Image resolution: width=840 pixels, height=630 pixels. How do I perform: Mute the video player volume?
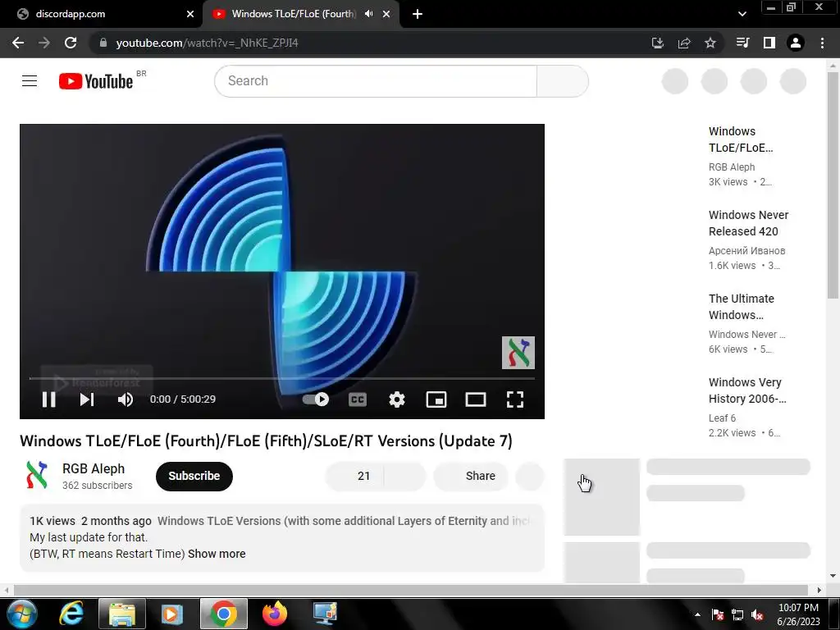[126, 399]
